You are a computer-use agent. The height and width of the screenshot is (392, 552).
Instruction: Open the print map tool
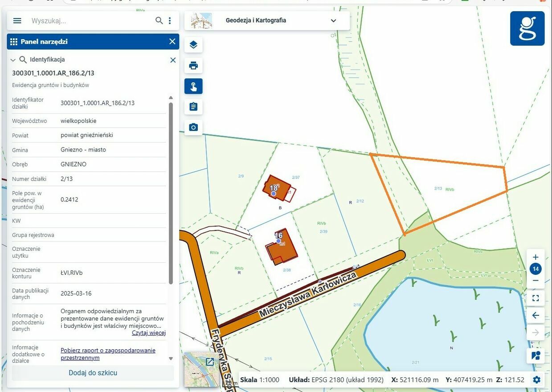[193, 65]
